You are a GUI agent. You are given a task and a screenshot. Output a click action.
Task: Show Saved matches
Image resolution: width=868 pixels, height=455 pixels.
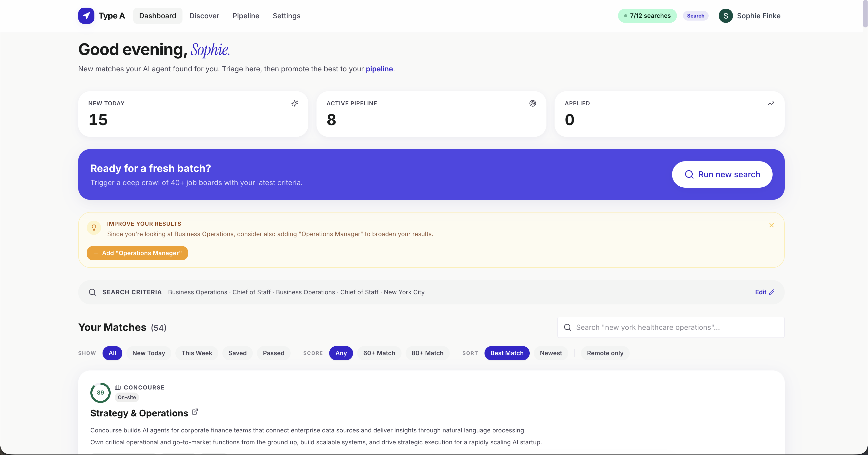pyautogui.click(x=238, y=353)
